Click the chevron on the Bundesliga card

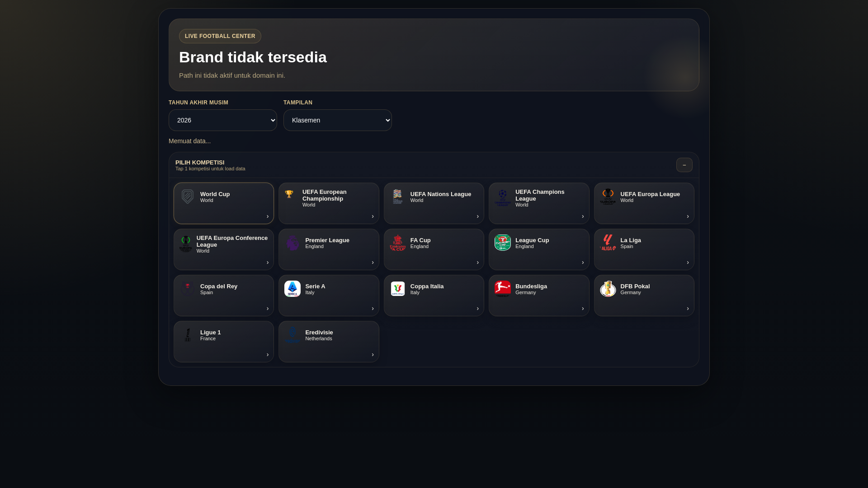(x=583, y=309)
